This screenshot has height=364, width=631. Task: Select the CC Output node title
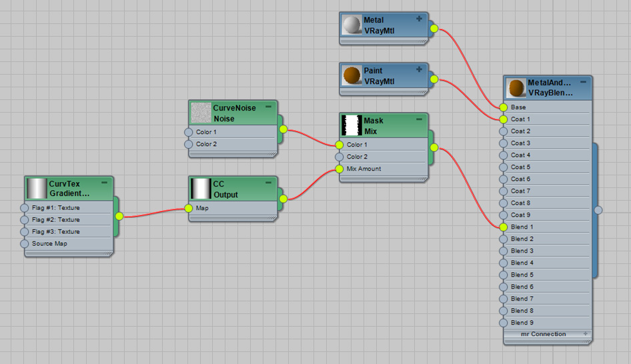[225, 189]
